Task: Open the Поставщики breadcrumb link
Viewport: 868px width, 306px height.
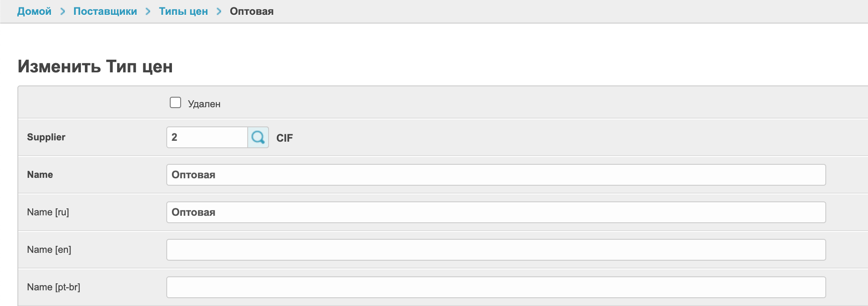Action: [105, 11]
